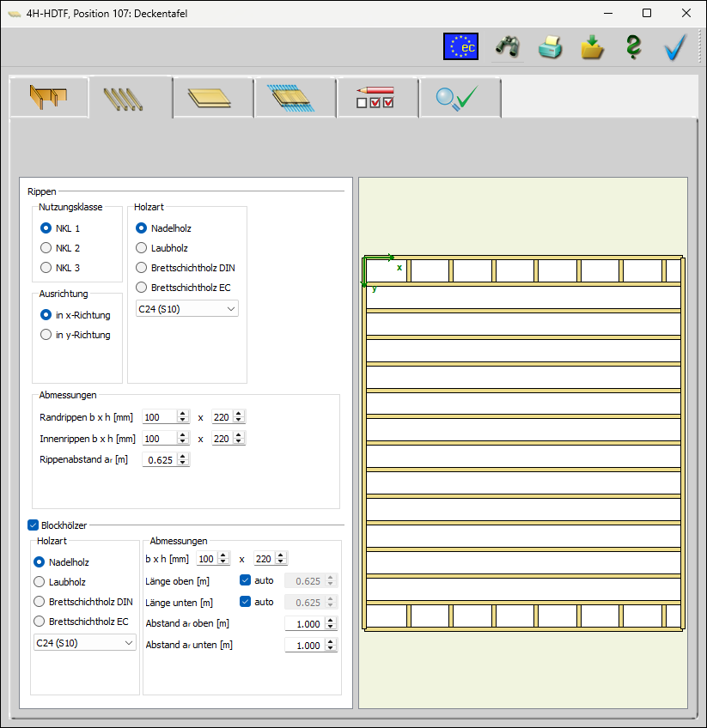
Task: Click the Randrippen width input field
Action: [x=160, y=417]
